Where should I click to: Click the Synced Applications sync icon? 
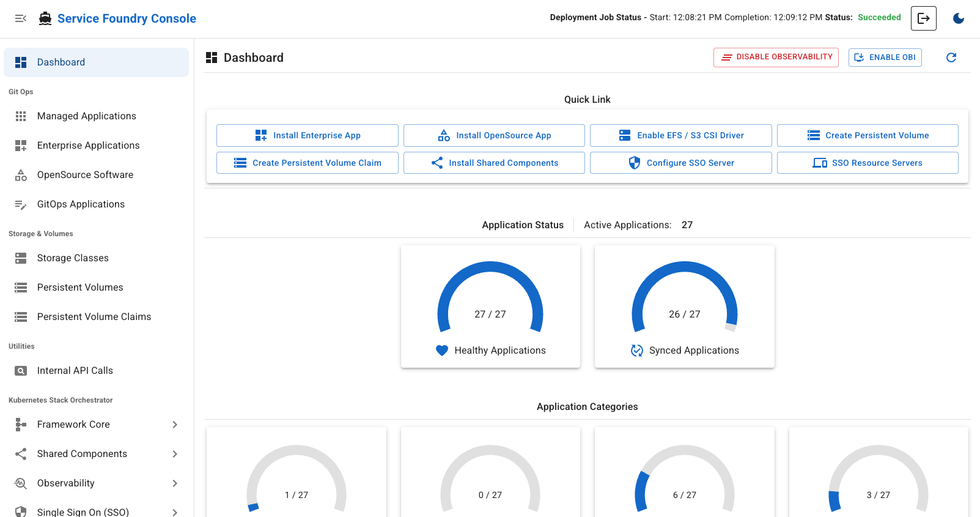[636, 351]
